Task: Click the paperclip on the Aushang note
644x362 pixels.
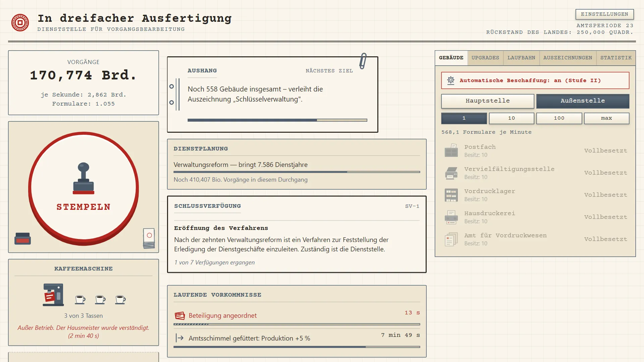Action: [x=363, y=61]
